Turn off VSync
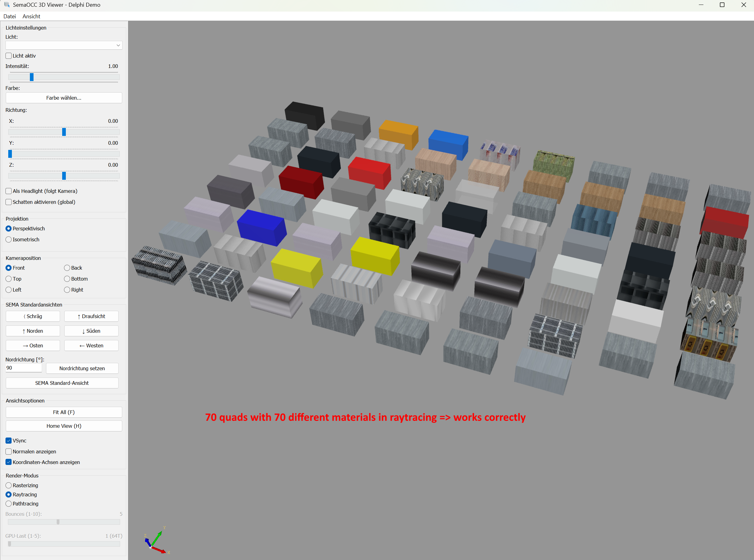The image size is (754, 560). click(x=9, y=441)
